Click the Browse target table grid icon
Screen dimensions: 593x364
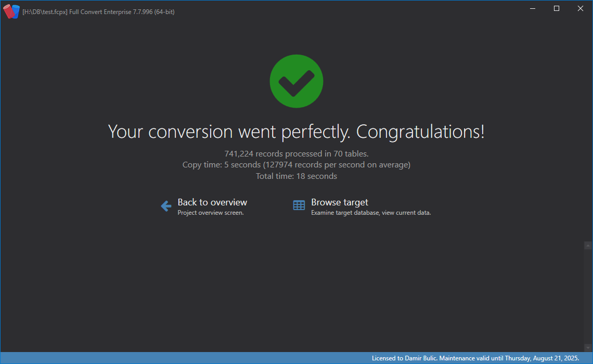(x=299, y=205)
